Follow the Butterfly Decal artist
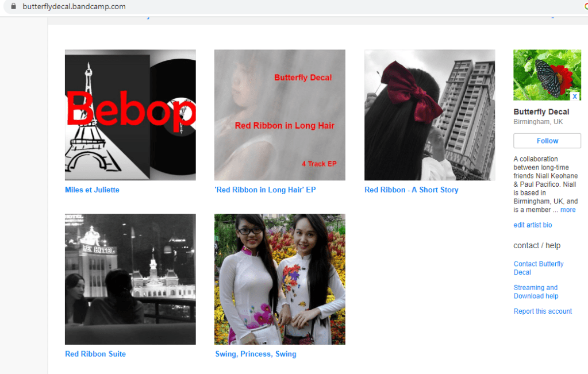Image resolution: width=588 pixels, height=374 pixels. [547, 141]
